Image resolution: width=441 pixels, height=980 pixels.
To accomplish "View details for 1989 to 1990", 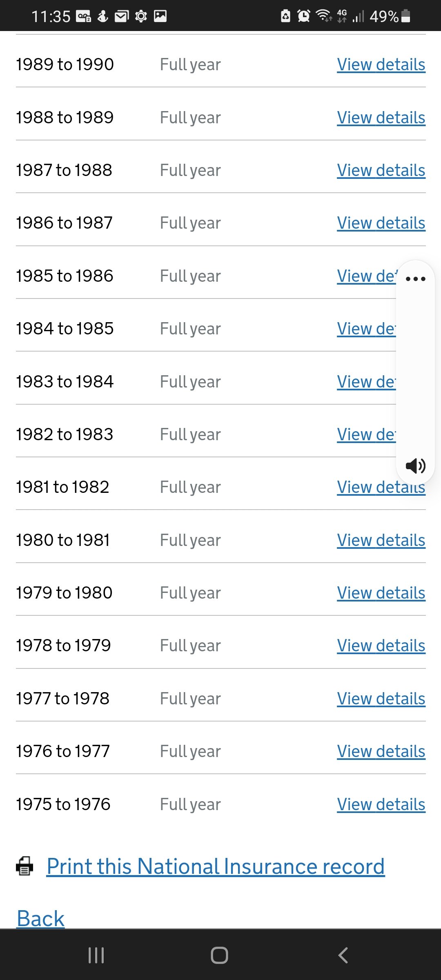I will click(x=381, y=65).
